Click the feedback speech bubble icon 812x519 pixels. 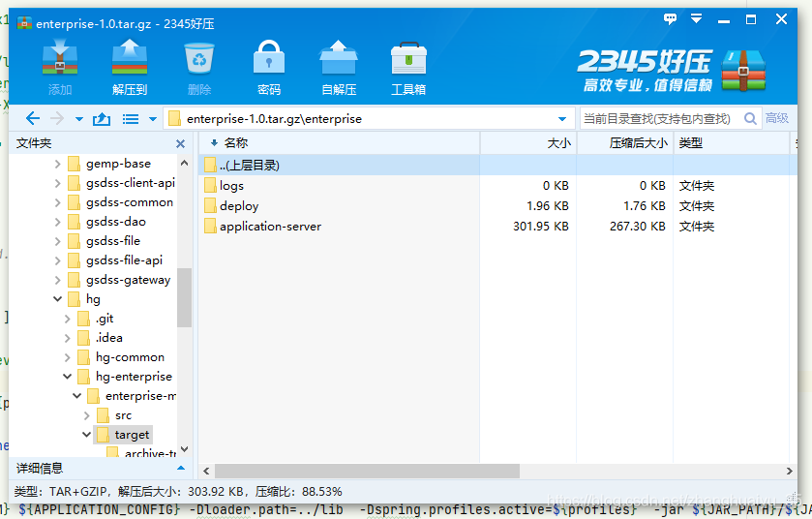pyautogui.click(x=670, y=19)
